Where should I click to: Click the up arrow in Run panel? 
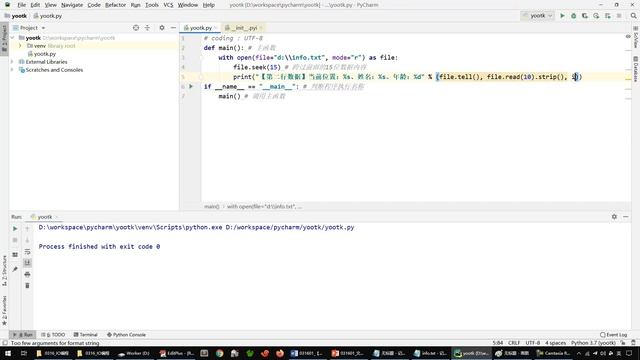[x=27, y=229]
